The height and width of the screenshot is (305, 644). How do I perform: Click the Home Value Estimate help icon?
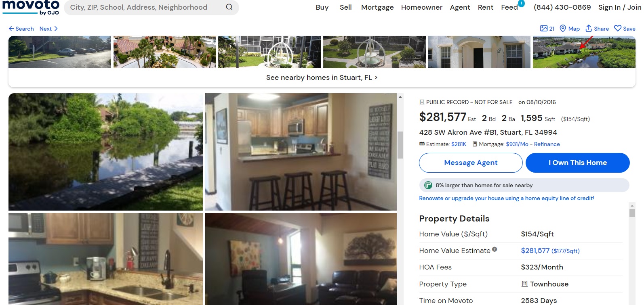(x=495, y=249)
